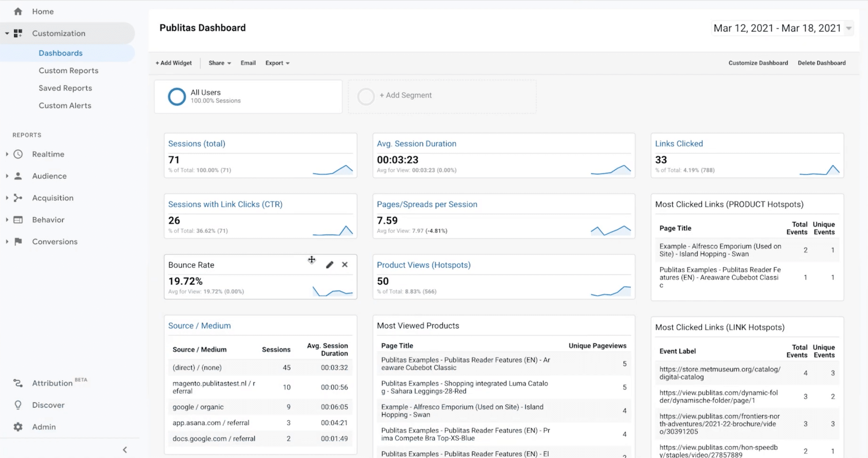Open the Admin gear icon
Screen dimensions: 868x458
point(18,427)
